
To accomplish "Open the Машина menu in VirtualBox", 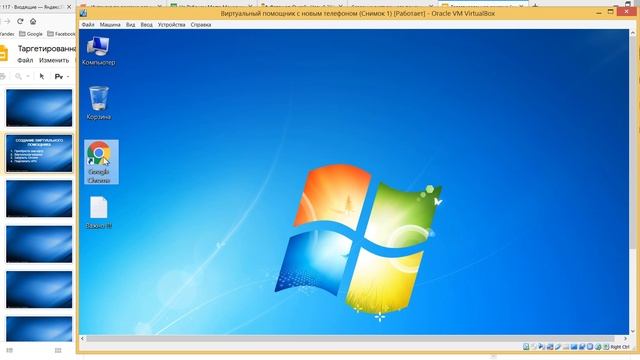I will click(110, 24).
